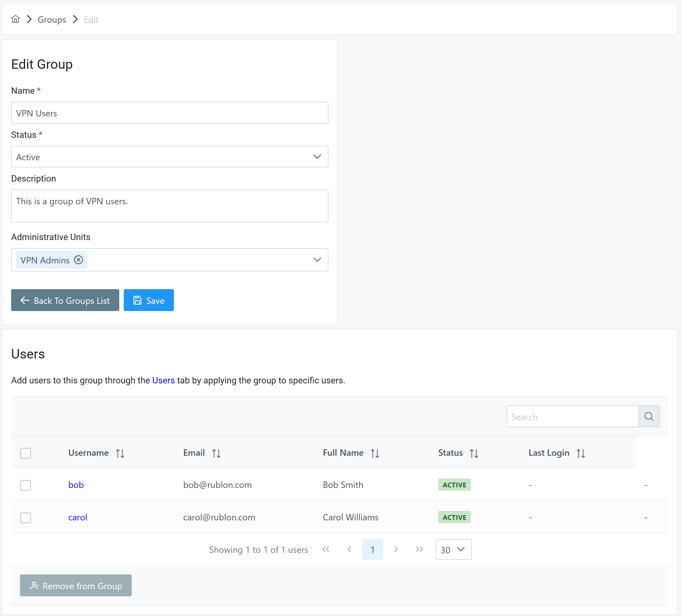Click the search magnifier icon

pyautogui.click(x=648, y=416)
